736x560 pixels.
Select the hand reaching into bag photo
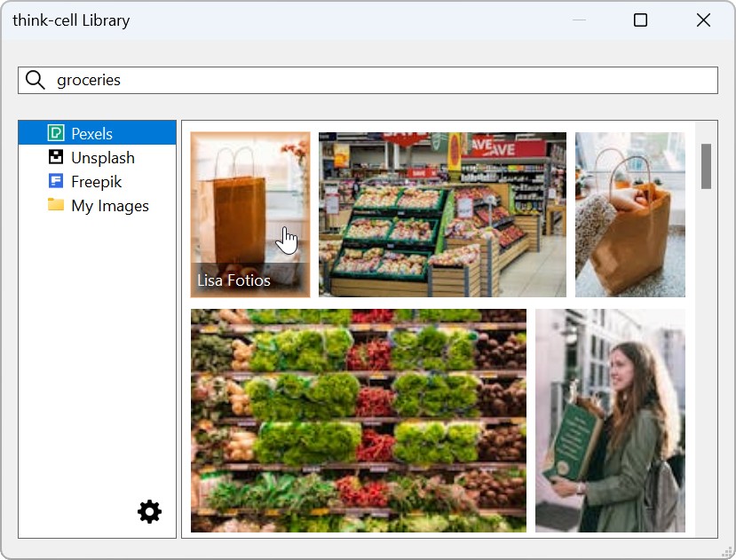(630, 215)
